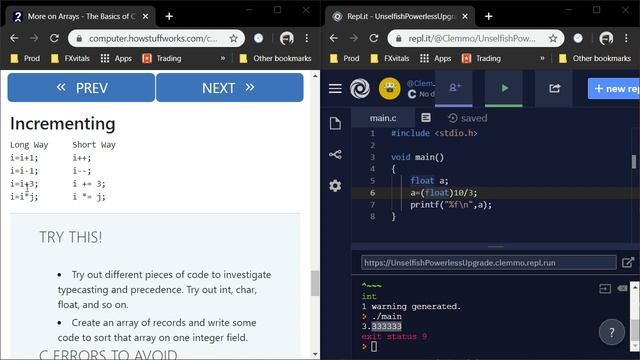640x360 pixels.
Task: Open the help question mark button
Action: pyautogui.click(x=611, y=333)
